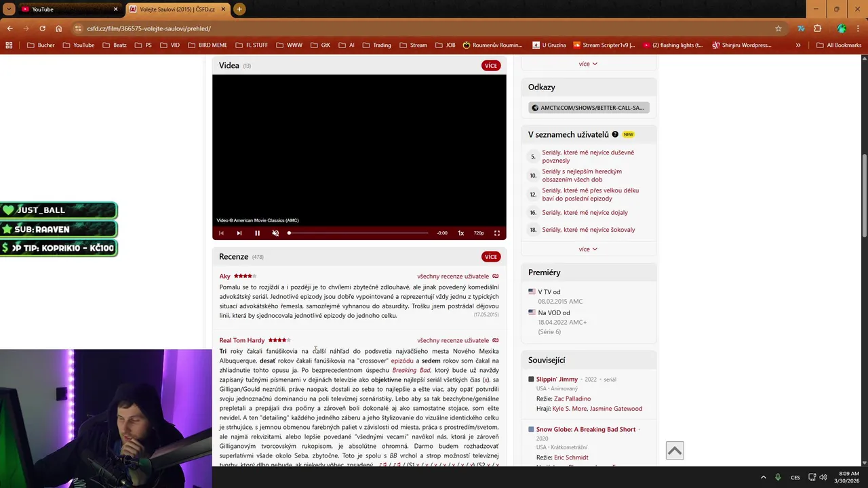Seek on the video progress bar
The image size is (868, 488).
click(358, 233)
